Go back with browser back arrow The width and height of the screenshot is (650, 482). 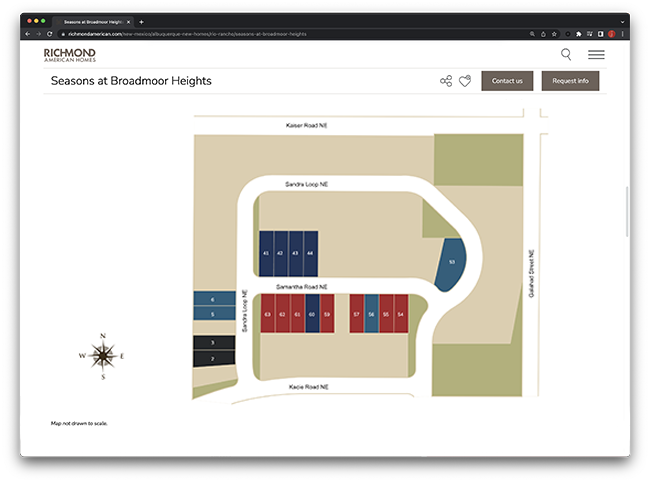point(28,34)
